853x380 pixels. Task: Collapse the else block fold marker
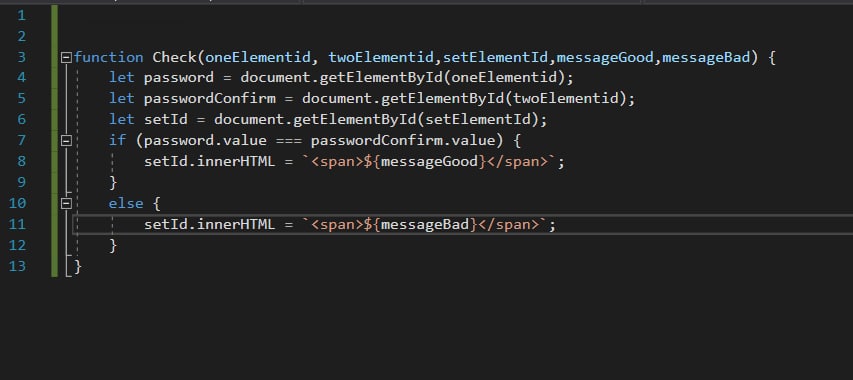coord(66,203)
